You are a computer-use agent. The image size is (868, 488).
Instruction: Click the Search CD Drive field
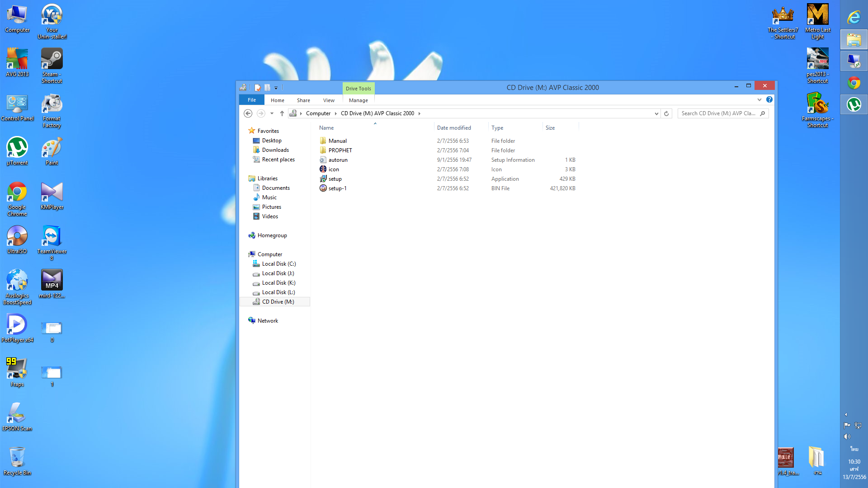718,113
